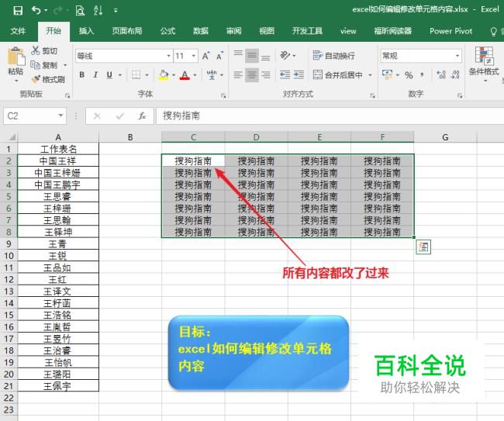Click Cancel X in formula bar

point(97,116)
